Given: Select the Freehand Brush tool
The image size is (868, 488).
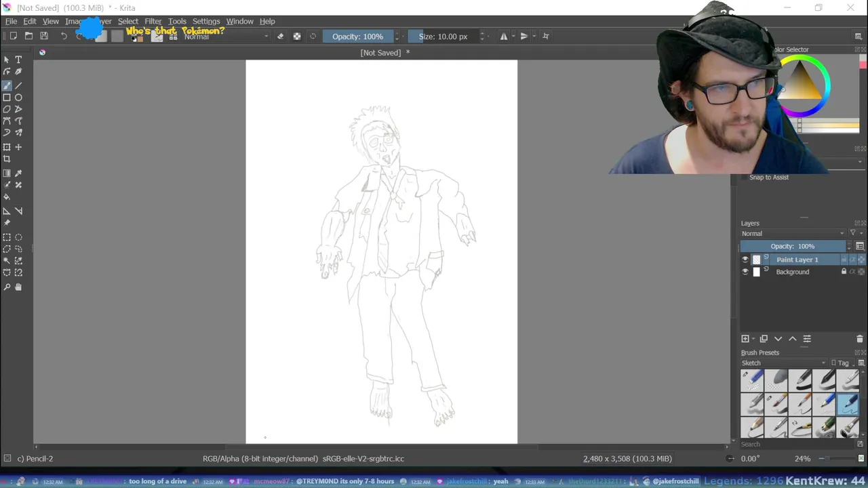Looking at the screenshot, I should 7,85.
